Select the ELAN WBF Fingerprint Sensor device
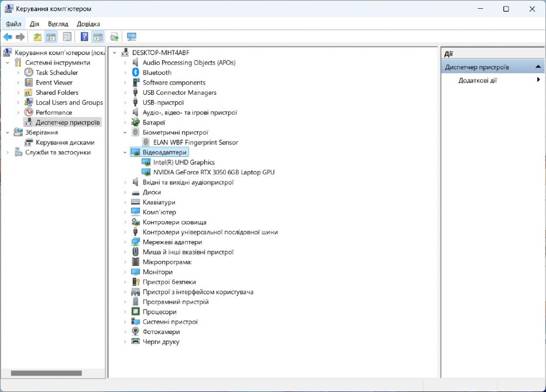Image resolution: width=546 pixels, height=392 pixels. [195, 142]
